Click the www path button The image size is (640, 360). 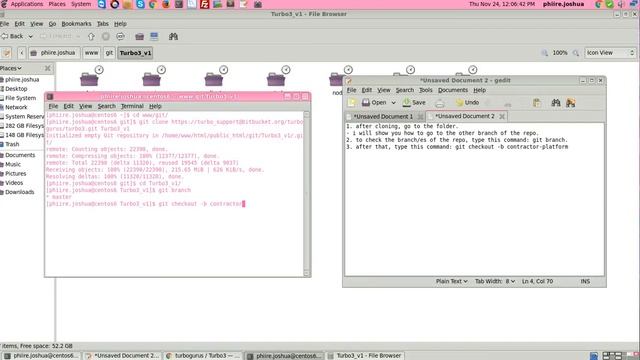coord(91,53)
